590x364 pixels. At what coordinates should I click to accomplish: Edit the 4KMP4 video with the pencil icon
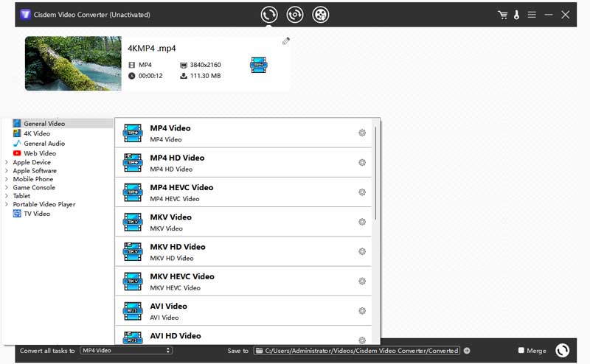click(286, 41)
